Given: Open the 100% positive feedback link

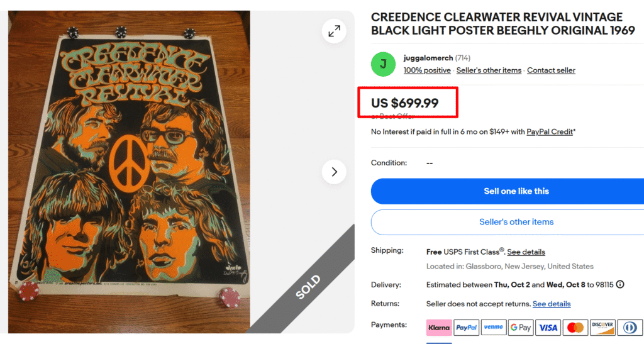Looking at the screenshot, I should (427, 70).
